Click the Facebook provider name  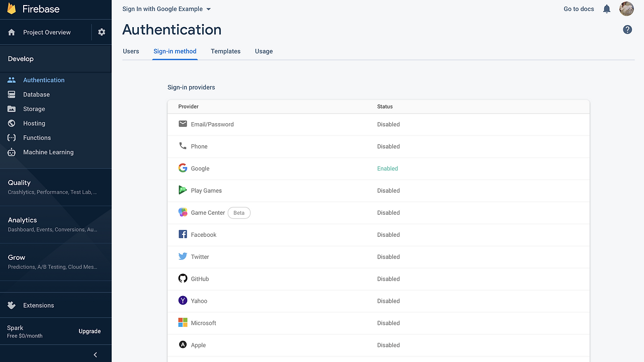pos(204,235)
